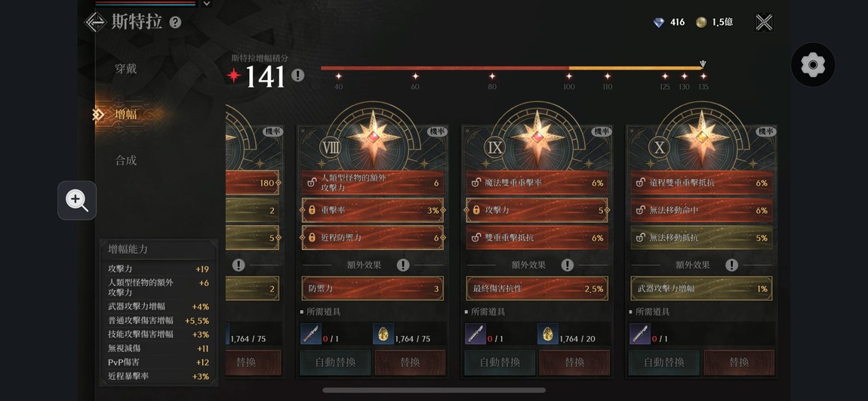
Task: Open the help icon next to 斯特拉 title
Action: pyautogui.click(x=175, y=23)
